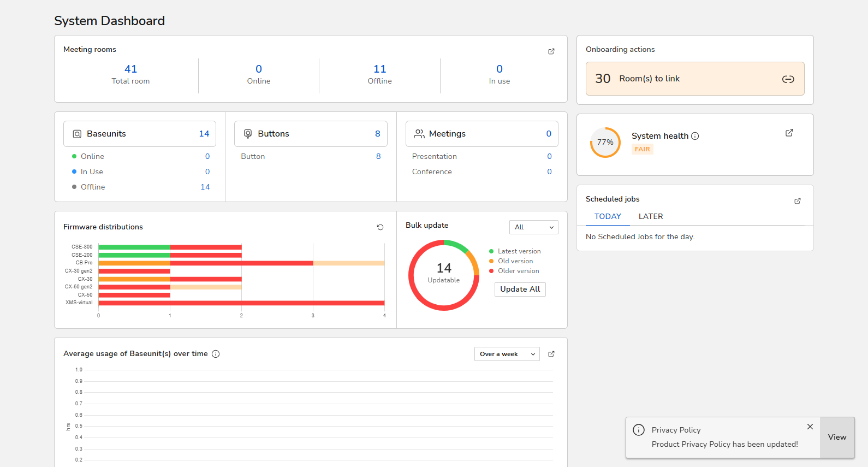
Task: Open Scheduled jobs external link icon
Action: (798, 201)
